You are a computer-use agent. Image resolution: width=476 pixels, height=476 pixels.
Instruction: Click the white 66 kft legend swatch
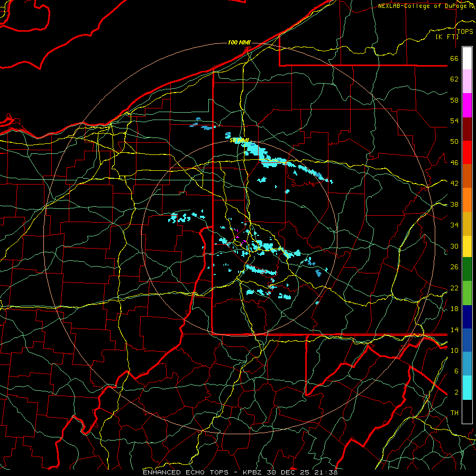tap(467, 58)
